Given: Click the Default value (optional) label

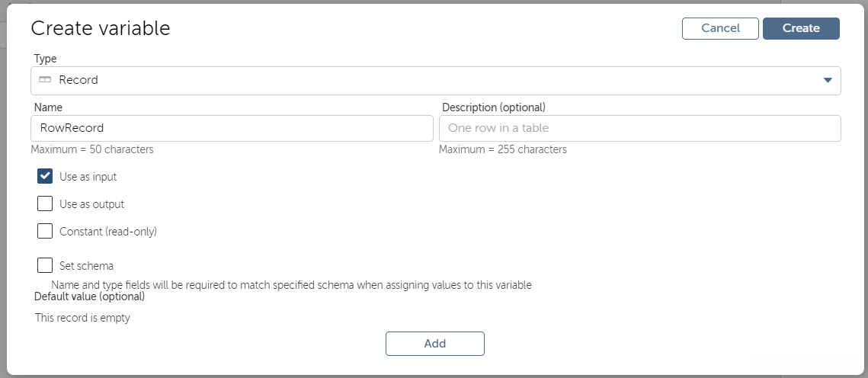Looking at the screenshot, I should point(88,296).
